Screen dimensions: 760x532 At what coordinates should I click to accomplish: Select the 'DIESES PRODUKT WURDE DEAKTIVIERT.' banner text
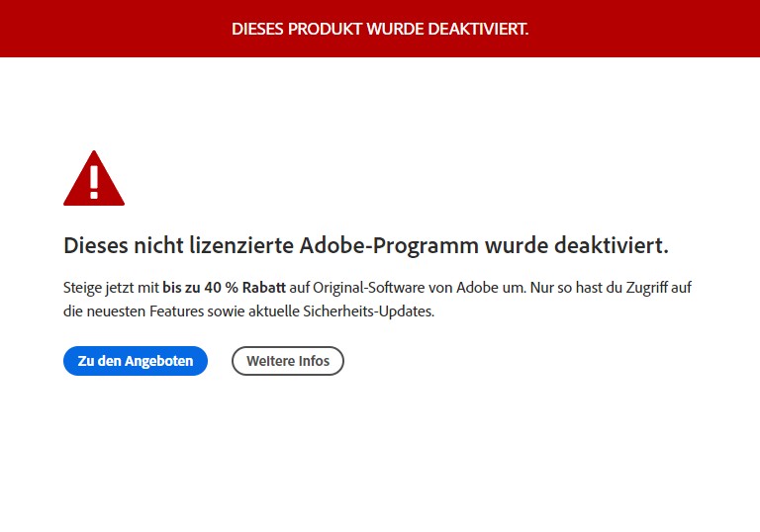[380, 29]
